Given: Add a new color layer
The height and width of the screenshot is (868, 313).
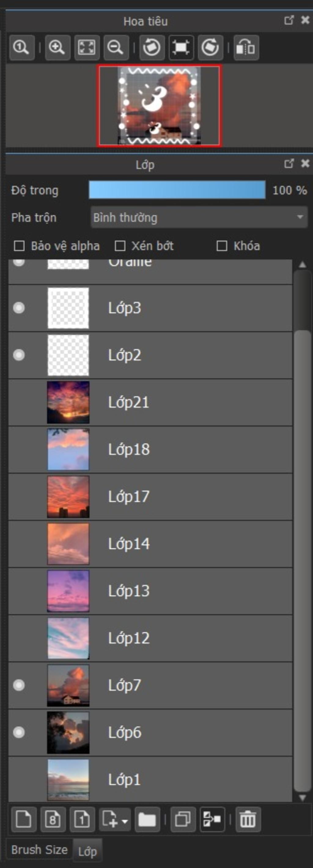Looking at the screenshot, I should tap(24, 819).
